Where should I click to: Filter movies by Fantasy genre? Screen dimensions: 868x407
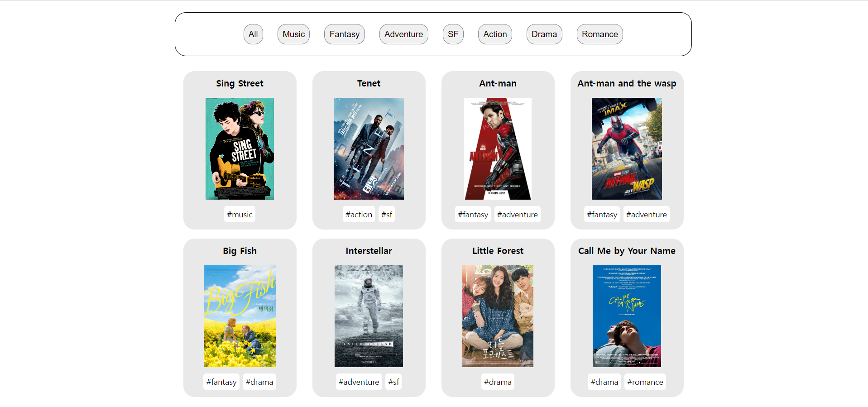point(345,34)
